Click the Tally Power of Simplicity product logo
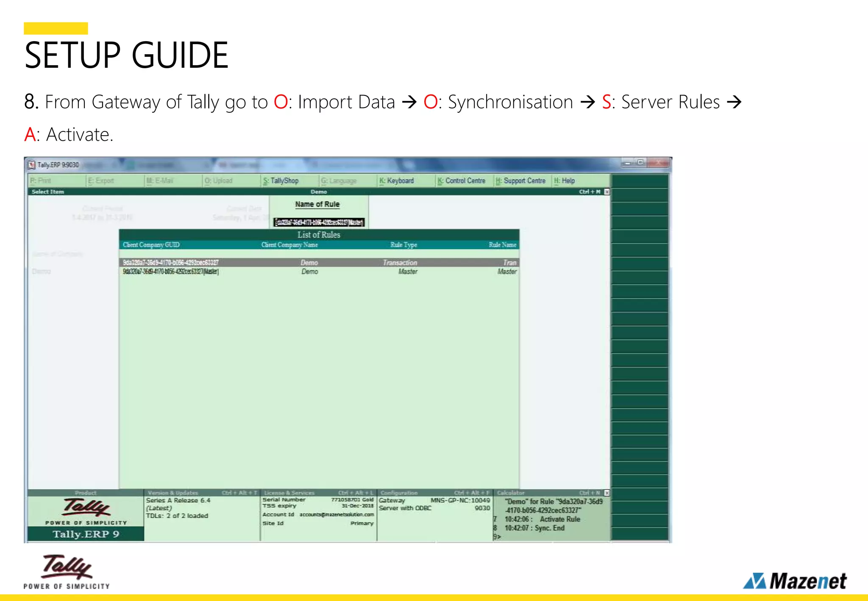Screen dimensions: 868x601 (86, 512)
